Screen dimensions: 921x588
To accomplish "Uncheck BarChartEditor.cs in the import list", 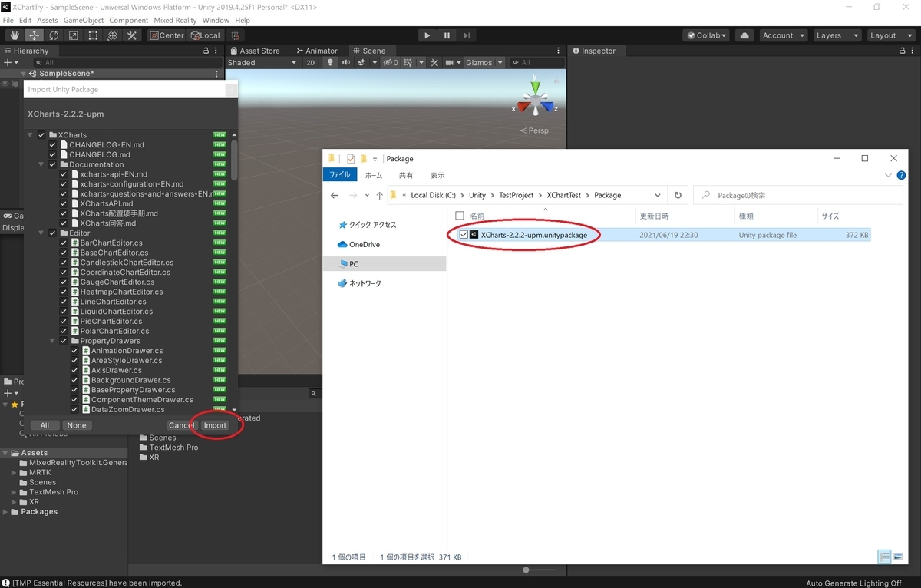I will (x=63, y=243).
